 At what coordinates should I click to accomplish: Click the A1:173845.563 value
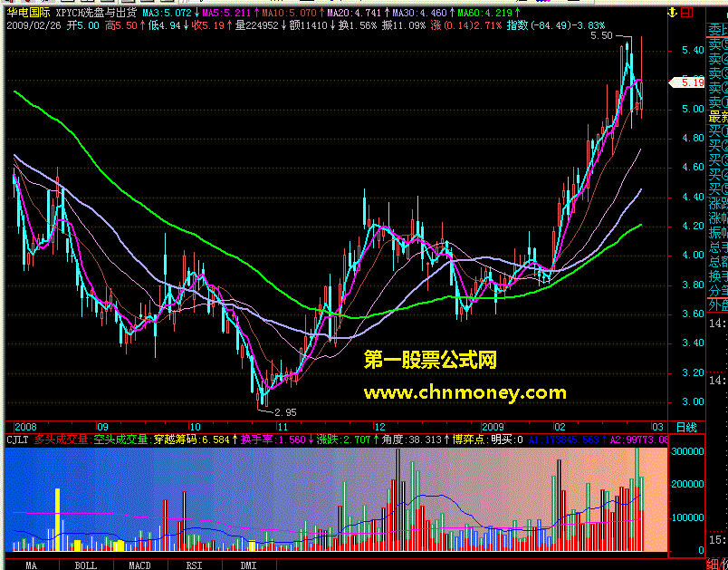tap(563, 440)
